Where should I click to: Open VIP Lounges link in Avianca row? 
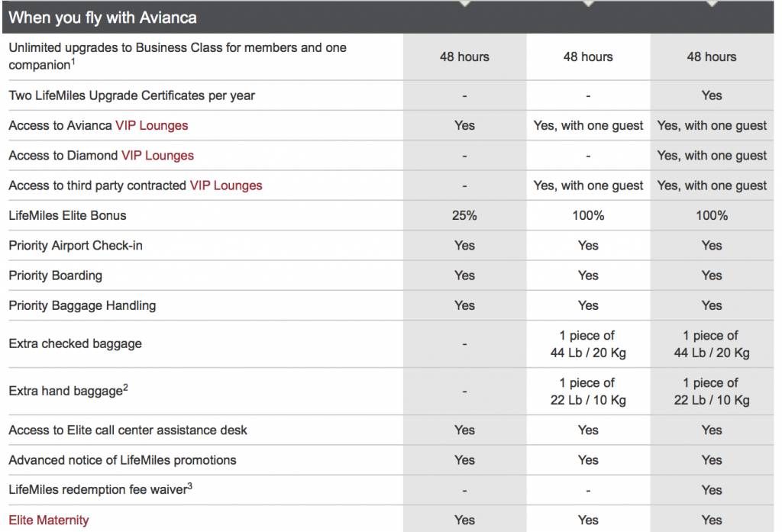coord(152,126)
